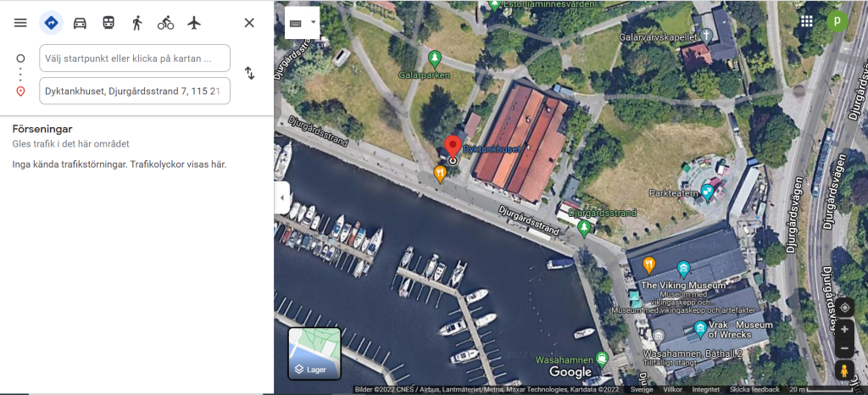Expand keyboard input tools dropdown
The height and width of the screenshot is (395, 868).
click(x=314, y=23)
